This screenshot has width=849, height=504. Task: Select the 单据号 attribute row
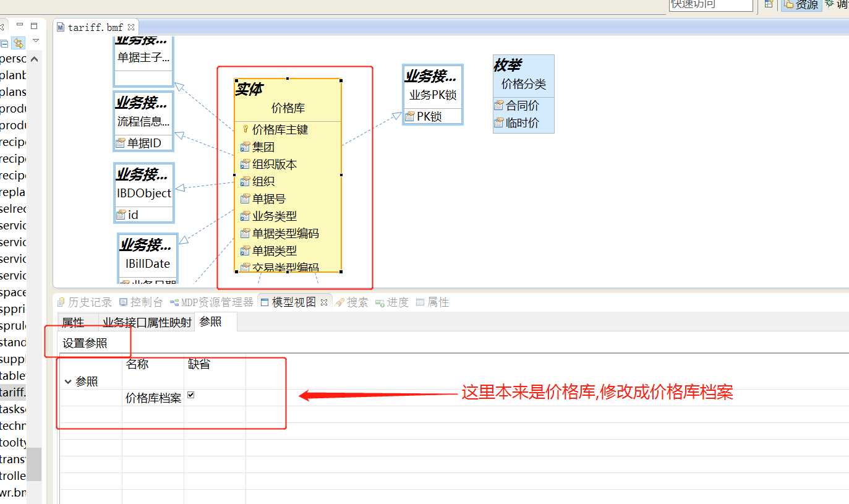288,199
